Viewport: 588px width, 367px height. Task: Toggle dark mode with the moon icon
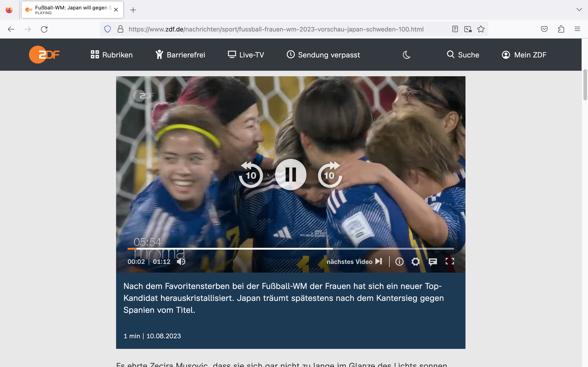point(406,55)
